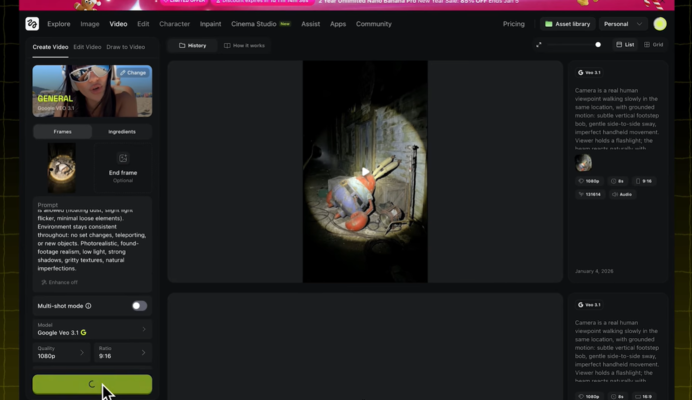Select the GENERAL preset thumbnail
Image resolution: width=692 pixels, height=400 pixels.
pos(92,91)
